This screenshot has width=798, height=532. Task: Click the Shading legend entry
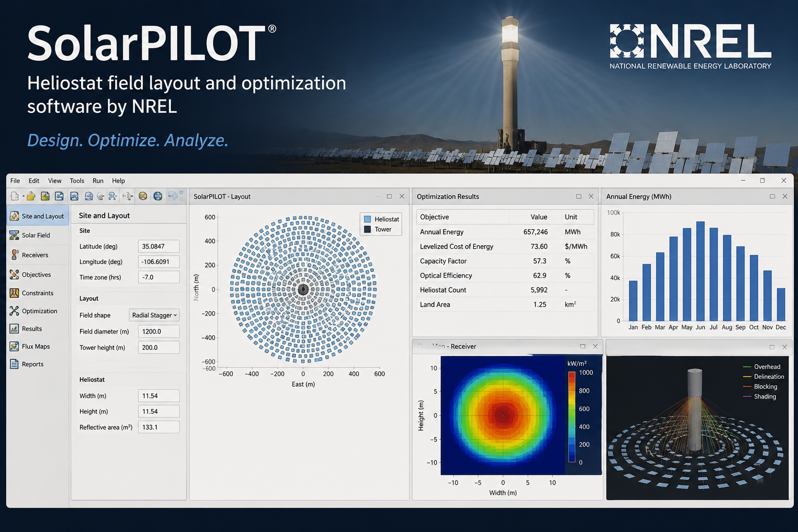click(760, 396)
